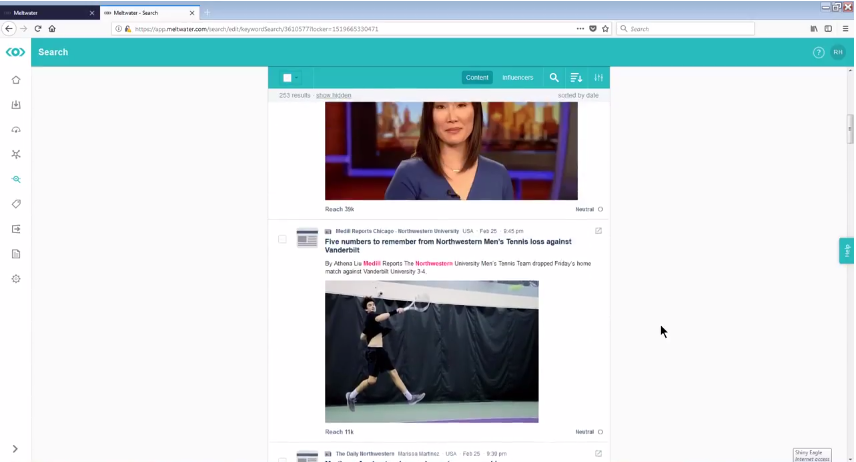Image resolution: width=856 pixels, height=462 pixels.
Task: Click the tags icon in left sidebar
Action: (x=16, y=204)
